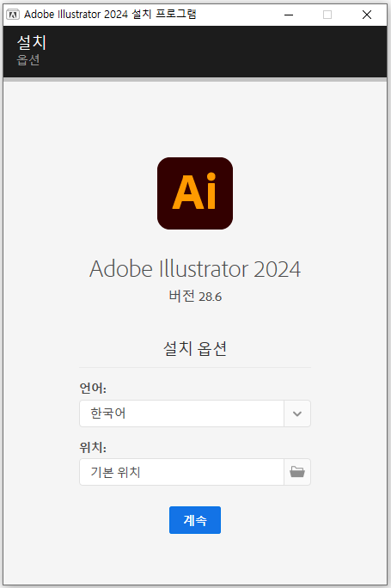Click the 설치 header title

(x=32, y=42)
